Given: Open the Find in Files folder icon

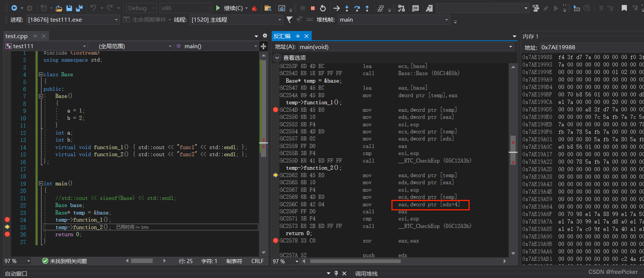Looking at the screenshot, I should 268,8.
